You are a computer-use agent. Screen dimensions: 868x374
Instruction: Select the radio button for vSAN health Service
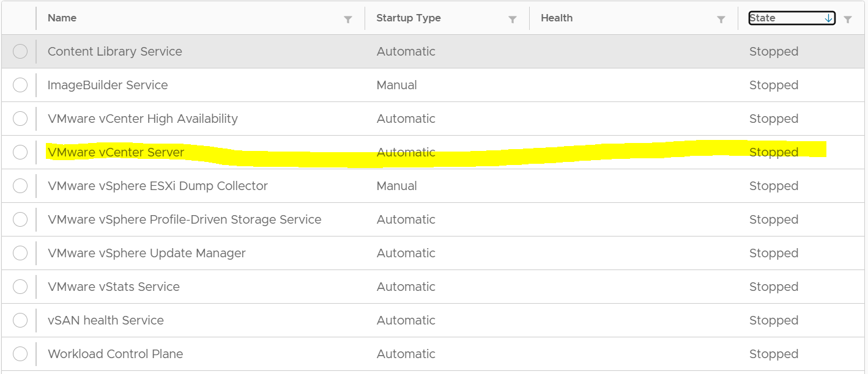[x=20, y=320]
